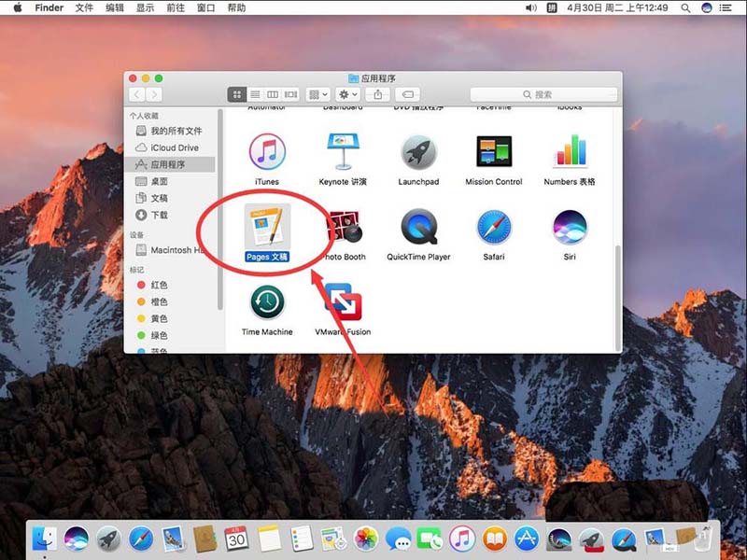
Task: Open the 编辑 menu
Action: [x=114, y=7]
